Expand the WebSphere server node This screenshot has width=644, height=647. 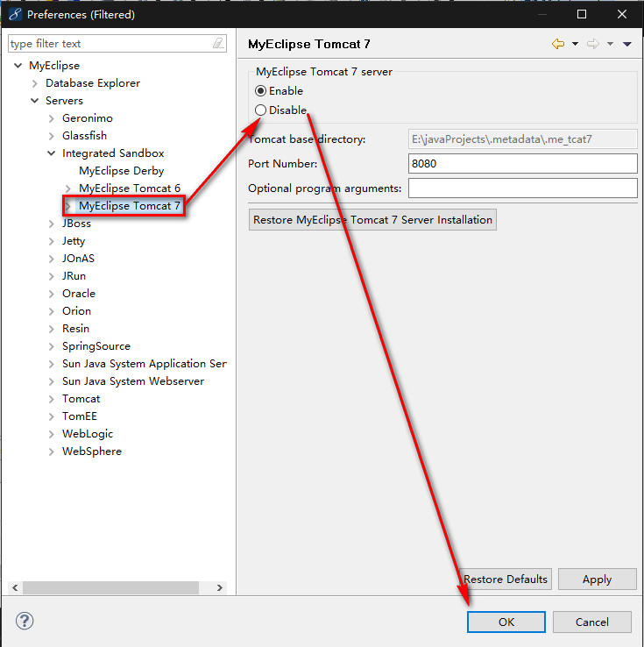pos(51,451)
